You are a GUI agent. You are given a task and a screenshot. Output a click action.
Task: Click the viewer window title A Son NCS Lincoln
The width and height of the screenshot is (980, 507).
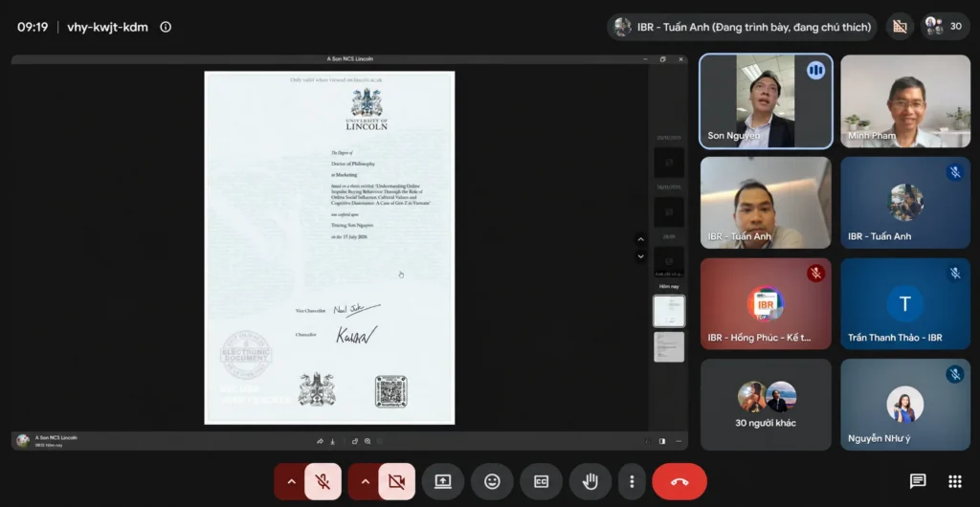(x=350, y=58)
